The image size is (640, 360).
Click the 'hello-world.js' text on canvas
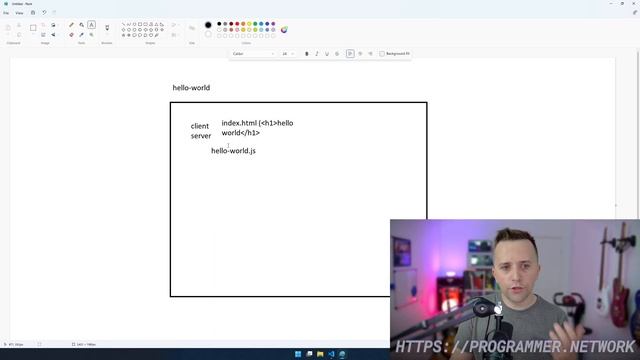[x=233, y=151]
